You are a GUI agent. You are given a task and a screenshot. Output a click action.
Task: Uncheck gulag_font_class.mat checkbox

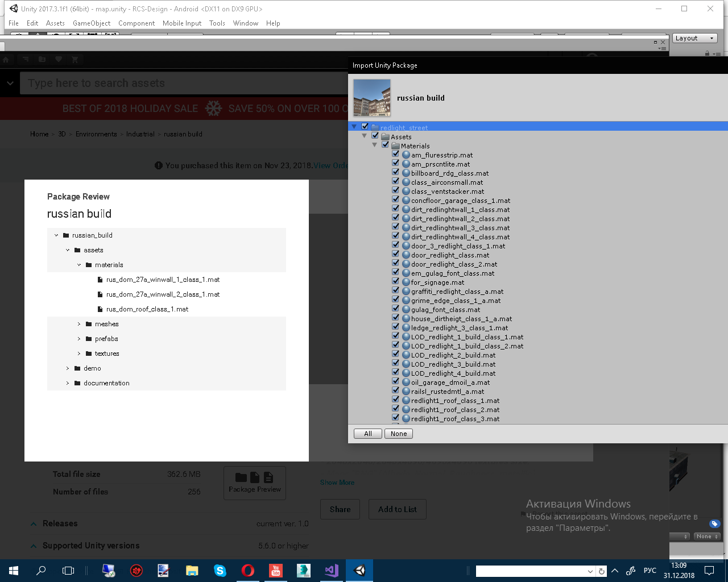396,309
